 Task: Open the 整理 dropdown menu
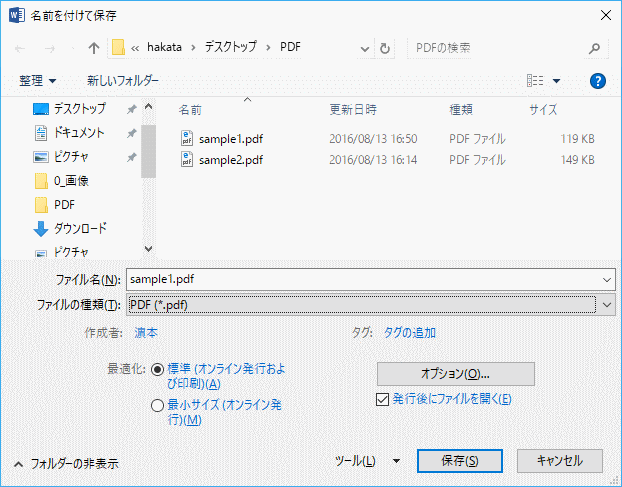[x=38, y=81]
